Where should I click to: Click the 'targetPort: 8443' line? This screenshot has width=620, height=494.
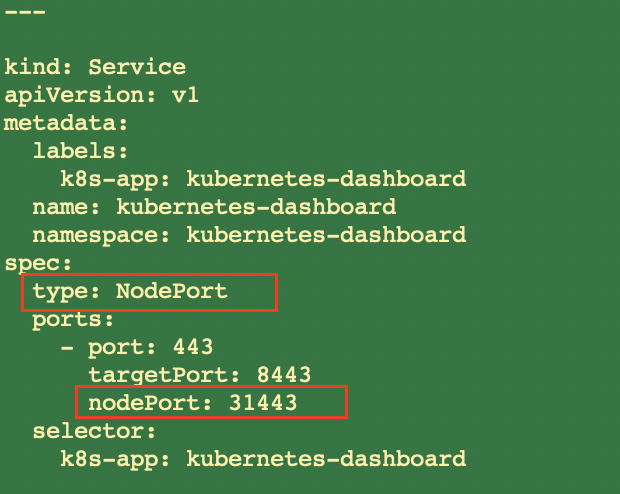coord(200,375)
